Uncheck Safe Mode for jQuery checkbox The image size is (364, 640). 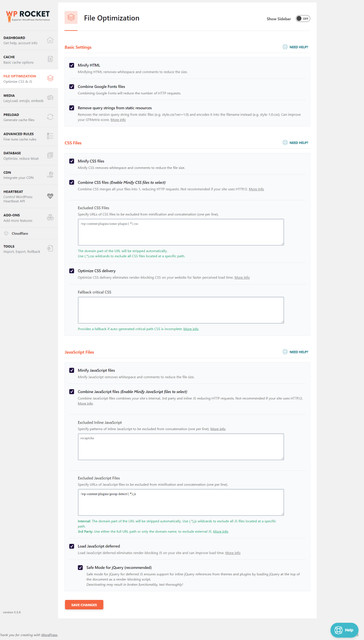point(80,567)
